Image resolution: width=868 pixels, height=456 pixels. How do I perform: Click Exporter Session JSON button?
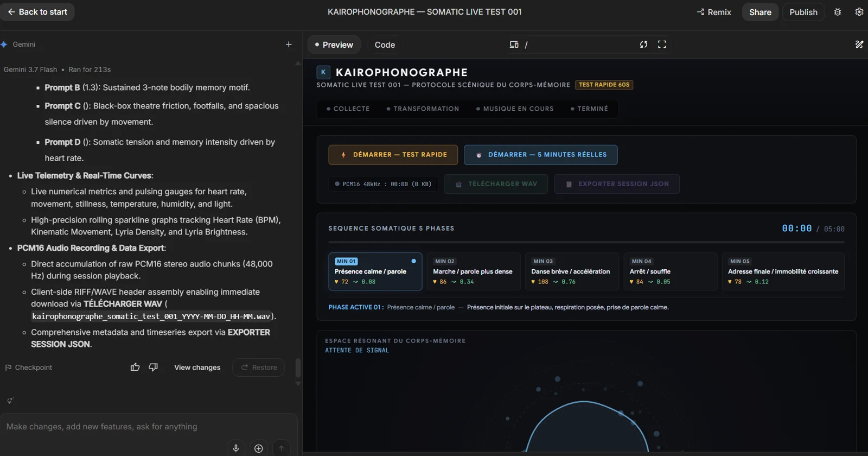click(617, 184)
